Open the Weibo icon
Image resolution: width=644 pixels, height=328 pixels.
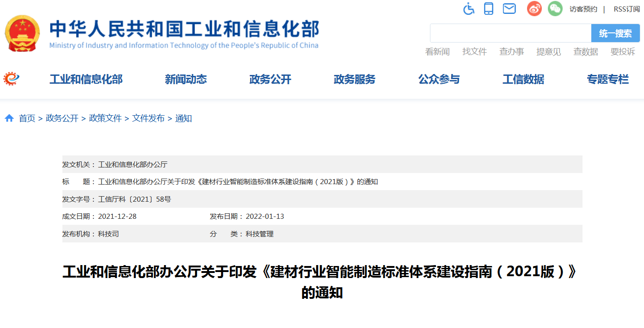pyautogui.click(x=534, y=8)
